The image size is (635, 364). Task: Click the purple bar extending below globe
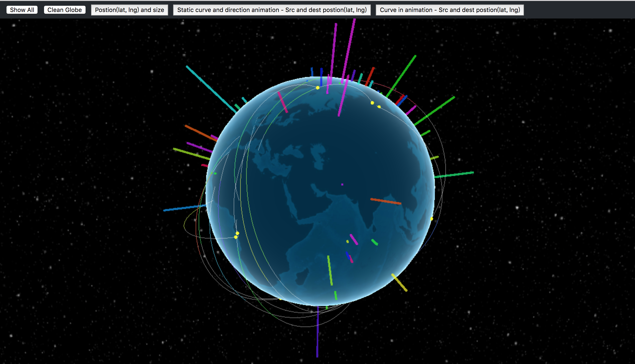coord(317,332)
